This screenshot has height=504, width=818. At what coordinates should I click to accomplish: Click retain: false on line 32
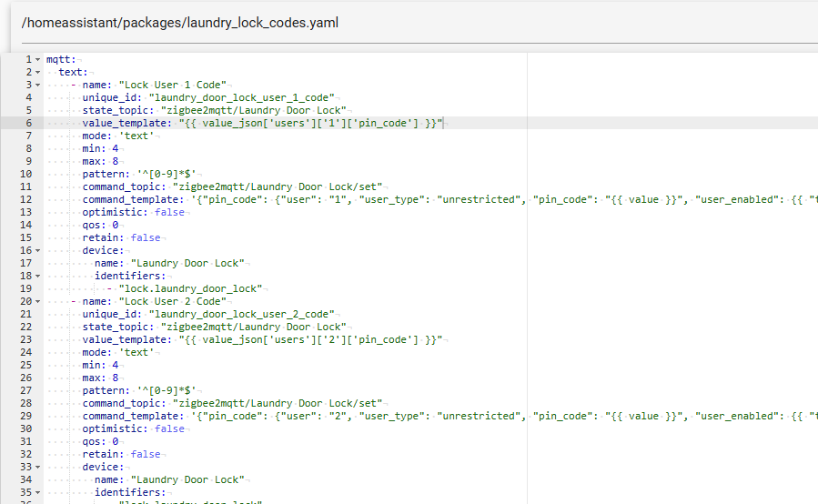click(x=121, y=454)
